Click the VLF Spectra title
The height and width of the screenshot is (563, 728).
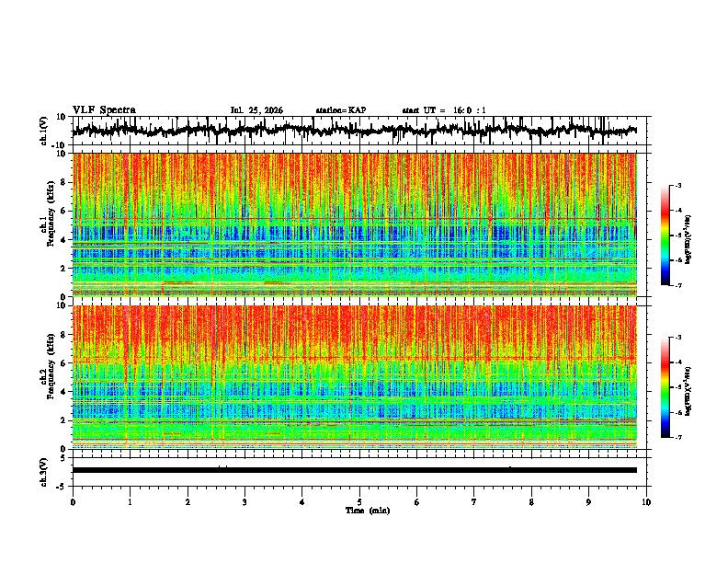pyautogui.click(x=104, y=110)
